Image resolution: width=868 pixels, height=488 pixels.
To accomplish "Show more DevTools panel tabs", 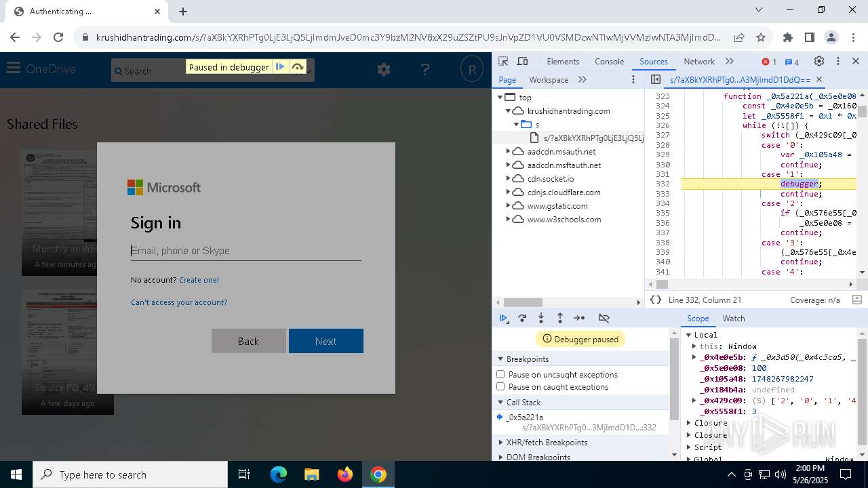I will pyautogui.click(x=730, y=61).
